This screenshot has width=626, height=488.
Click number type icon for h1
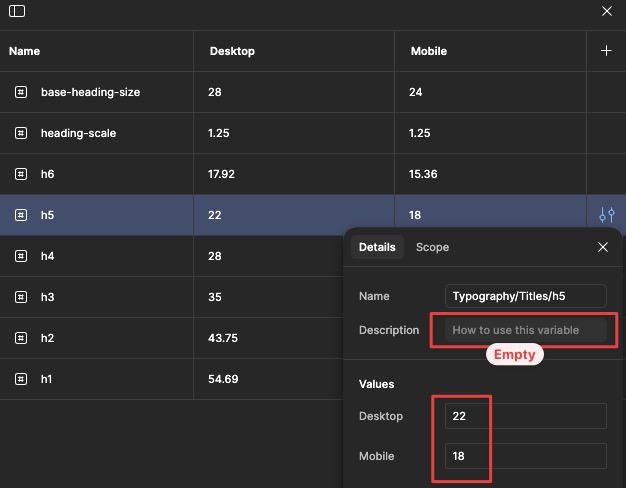coord(21,379)
